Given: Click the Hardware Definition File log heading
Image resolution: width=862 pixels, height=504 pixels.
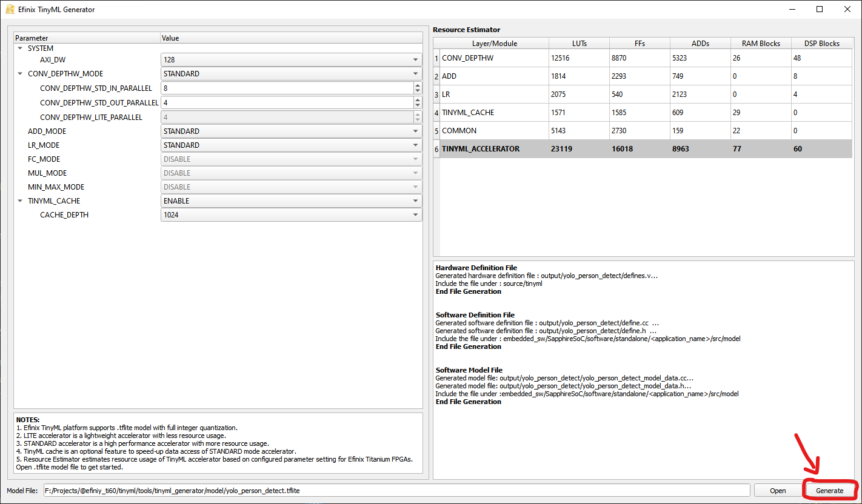Looking at the screenshot, I should pos(476,268).
